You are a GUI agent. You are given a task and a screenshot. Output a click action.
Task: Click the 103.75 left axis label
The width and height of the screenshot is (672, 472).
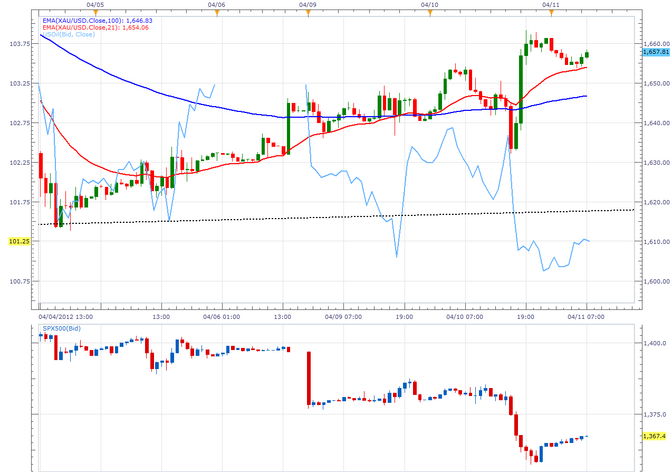pos(17,44)
